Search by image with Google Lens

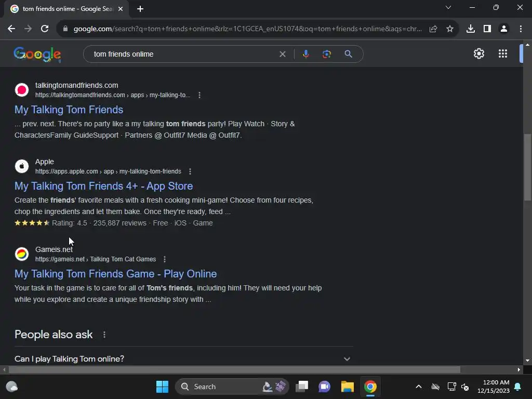(x=326, y=54)
